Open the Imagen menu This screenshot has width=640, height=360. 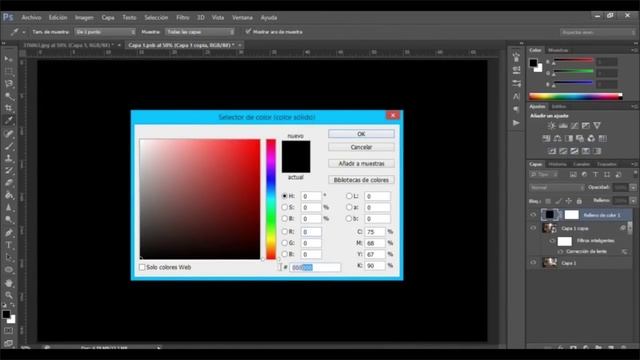click(x=84, y=18)
